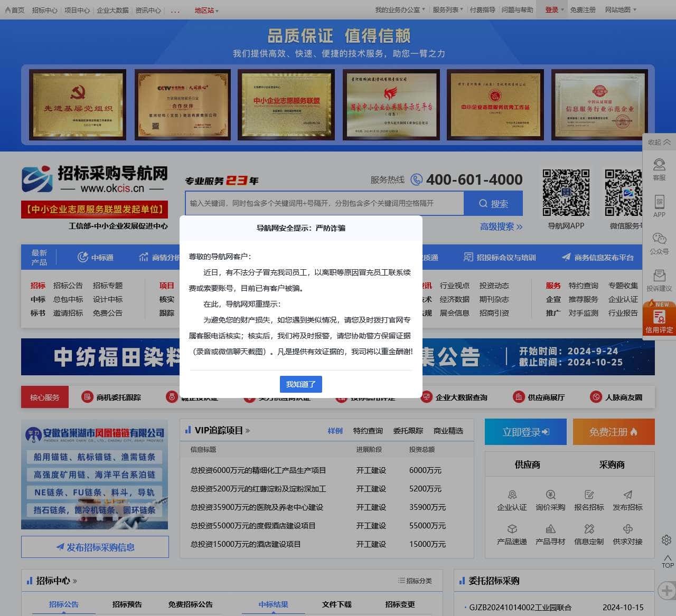Go to 首页 home in top bar
The image size is (676, 616).
15,10
